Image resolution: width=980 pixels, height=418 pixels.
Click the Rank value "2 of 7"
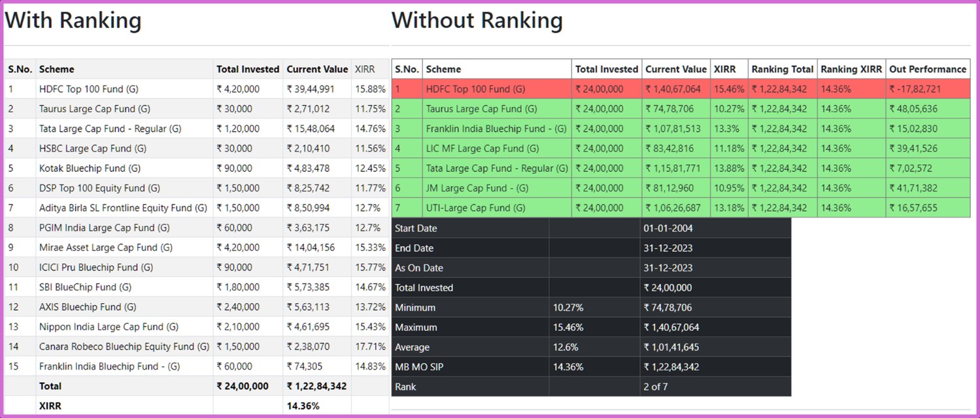pyautogui.click(x=656, y=387)
